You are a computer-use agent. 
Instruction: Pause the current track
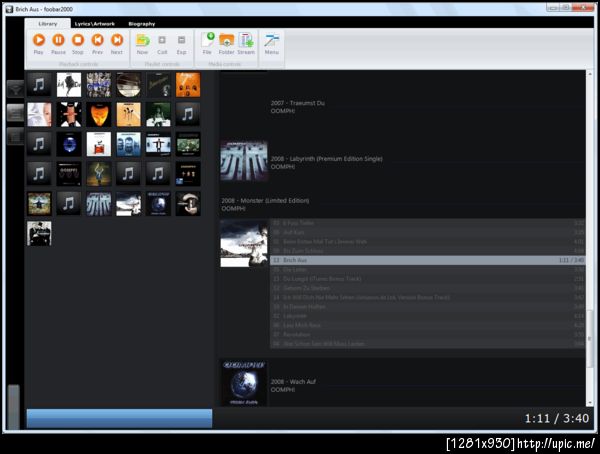pyautogui.click(x=58, y=40)
